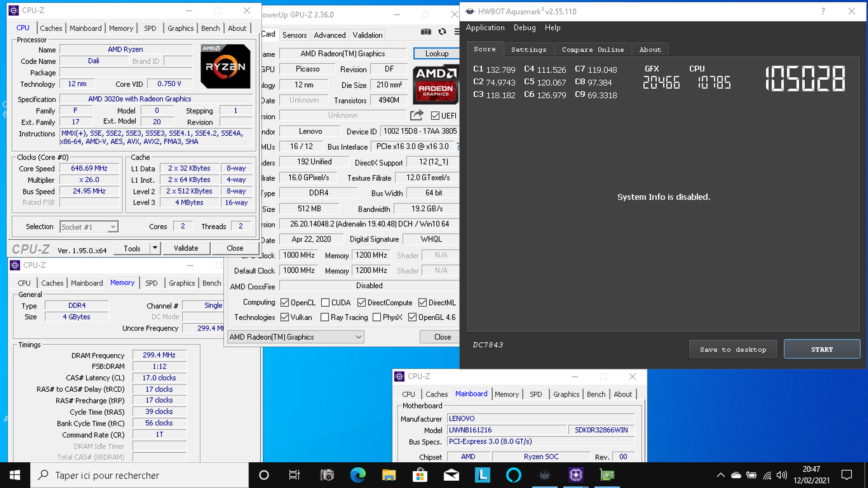Click the GPU-Z refresh icon
This screenshot has height=488, width=868.
442,31
